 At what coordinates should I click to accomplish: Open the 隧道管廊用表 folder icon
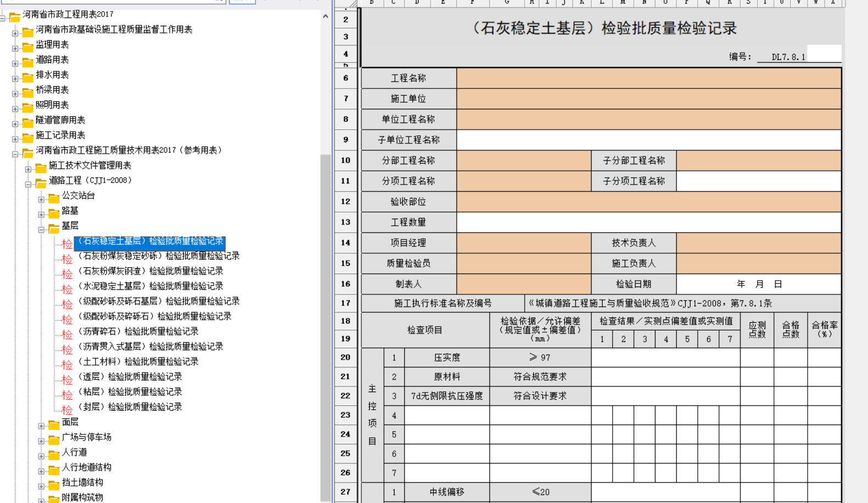(x=27, y=122)
